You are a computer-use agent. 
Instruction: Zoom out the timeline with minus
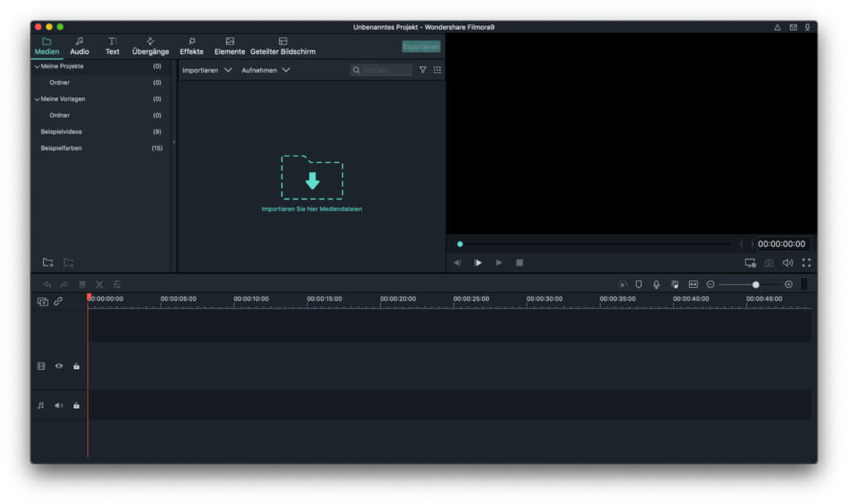pyautogui.click(x=711, y=285)
